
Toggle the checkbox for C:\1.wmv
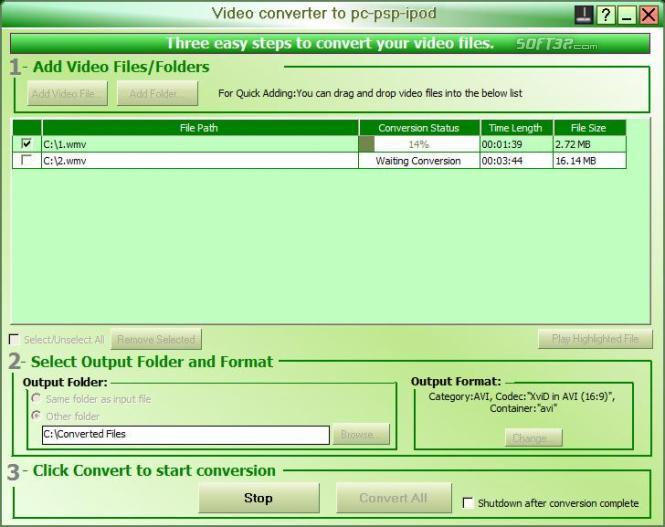tap(26, 144)
